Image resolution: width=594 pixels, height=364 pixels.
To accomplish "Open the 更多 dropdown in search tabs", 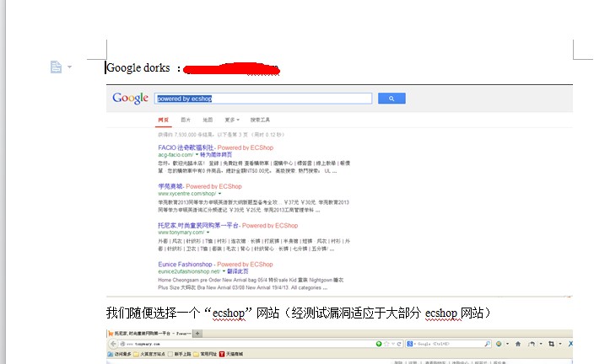I will [x=232, y=120].
